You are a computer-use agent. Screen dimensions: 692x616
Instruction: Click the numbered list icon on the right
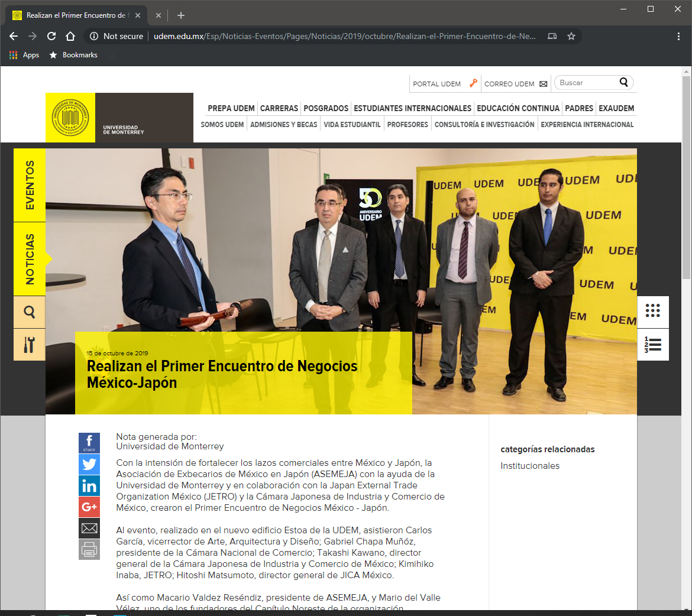(653, 344)
